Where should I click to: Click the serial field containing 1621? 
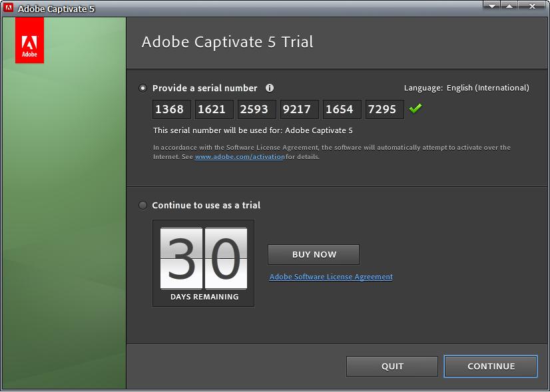click(x=213, y=109)
